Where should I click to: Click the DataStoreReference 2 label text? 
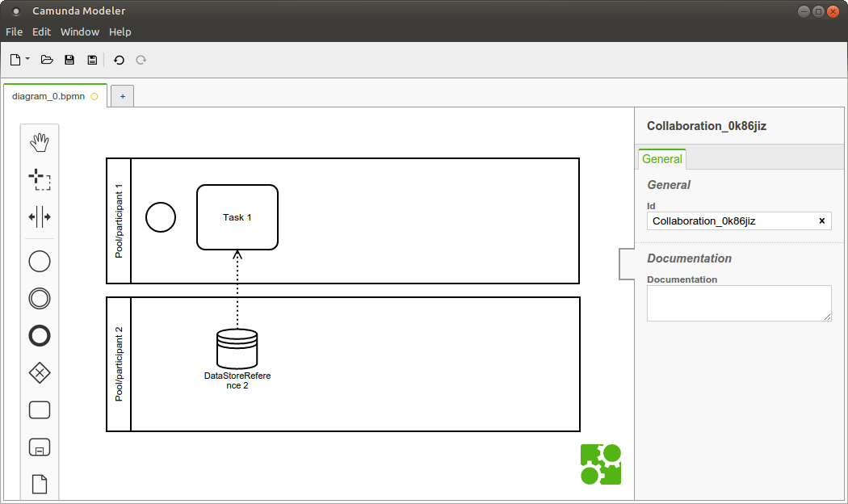pyautogui.click(x=237, y=380)
